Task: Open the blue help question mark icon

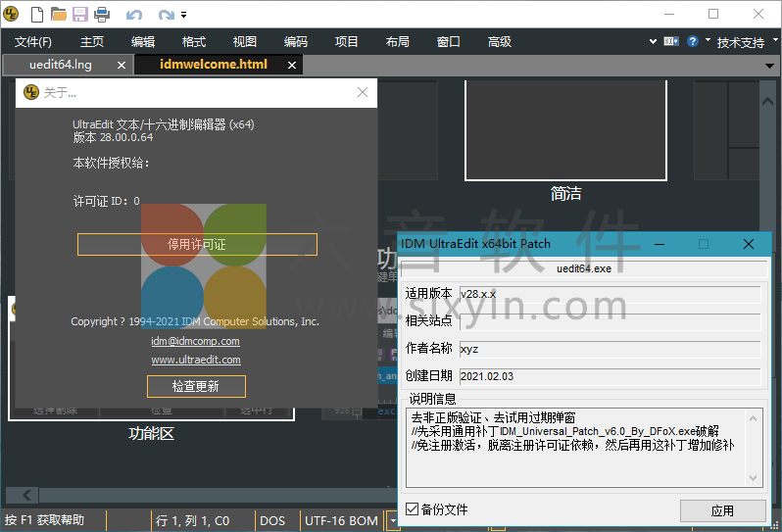Action: point(692,41)
